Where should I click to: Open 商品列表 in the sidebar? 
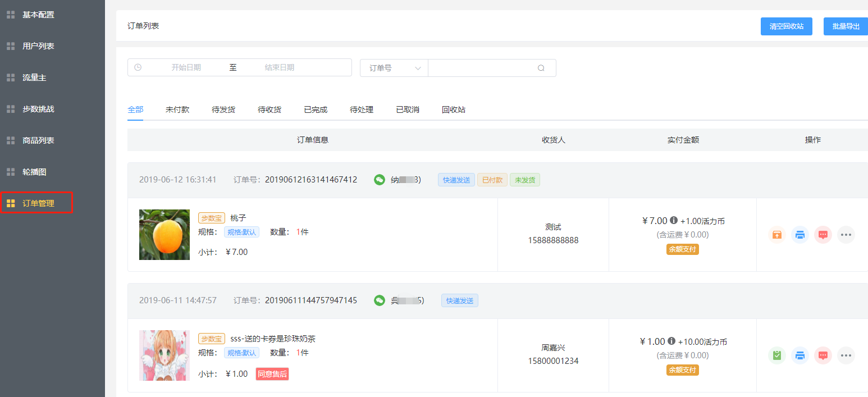[38, 140]
